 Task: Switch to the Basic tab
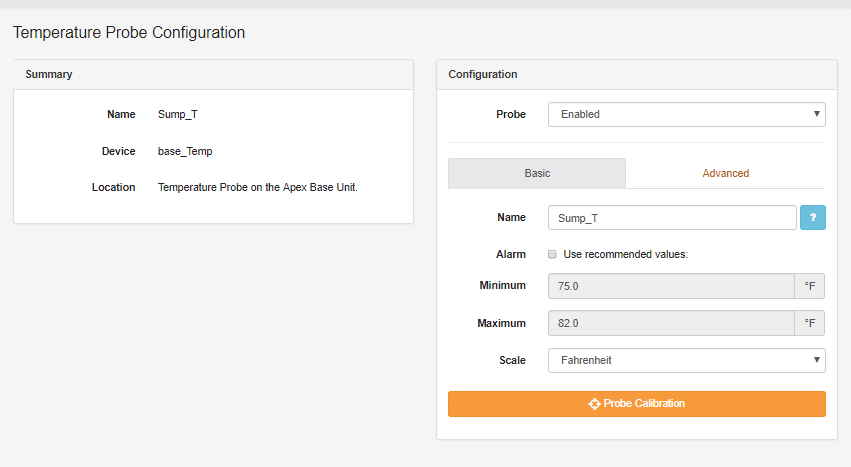coord(537,173)
